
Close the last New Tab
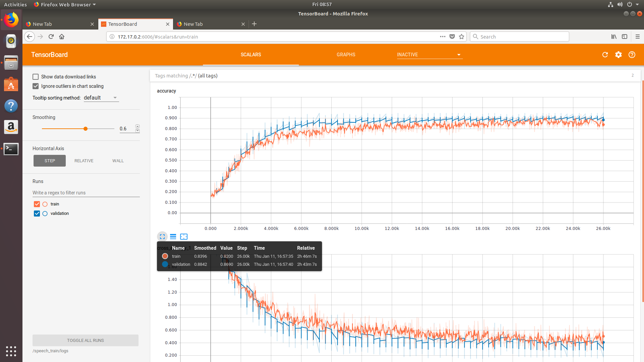243,24
